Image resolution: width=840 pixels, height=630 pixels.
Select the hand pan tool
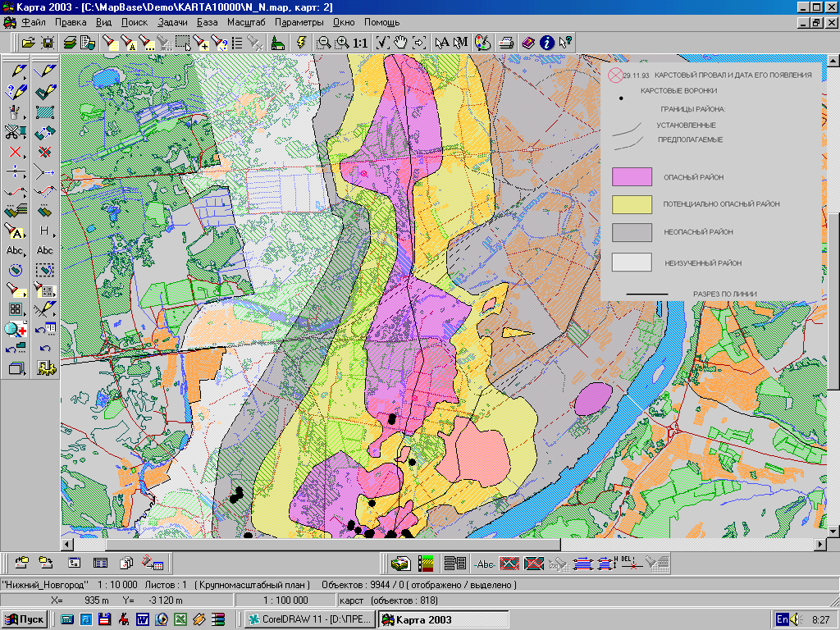click(401, 42)
